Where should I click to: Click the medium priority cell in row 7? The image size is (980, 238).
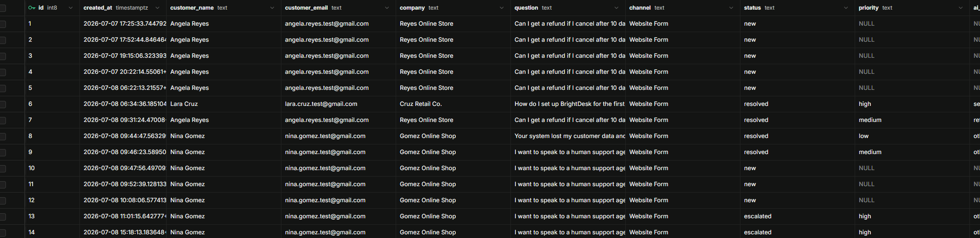(912, 120)
